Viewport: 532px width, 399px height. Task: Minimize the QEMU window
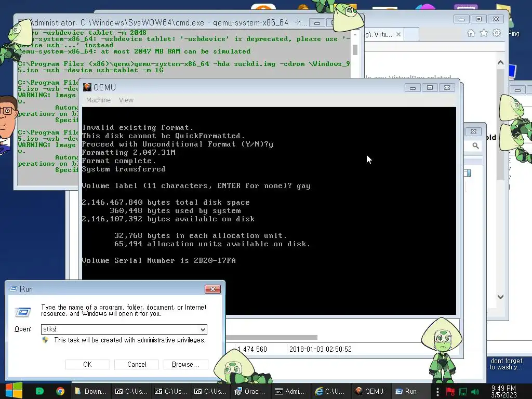pos(413,87)
